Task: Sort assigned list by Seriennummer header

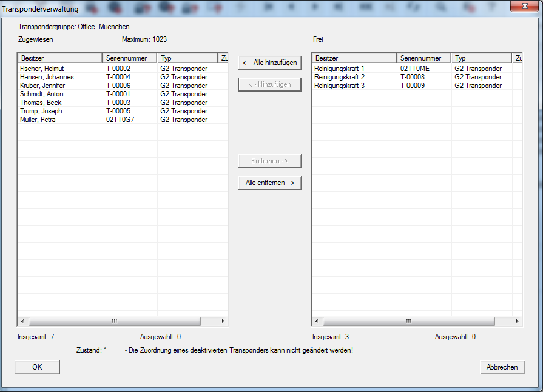Action: pos(129,58)
